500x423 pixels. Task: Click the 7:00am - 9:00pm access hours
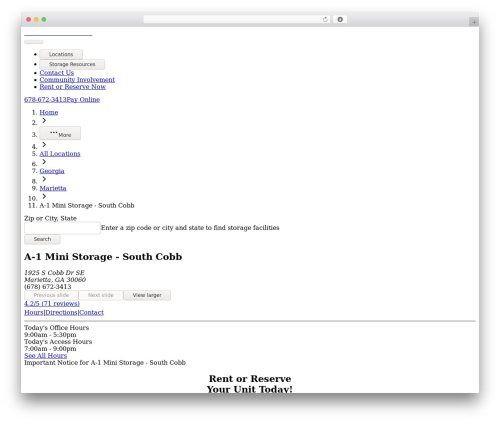pyautogui.click(x=50, y=349)
